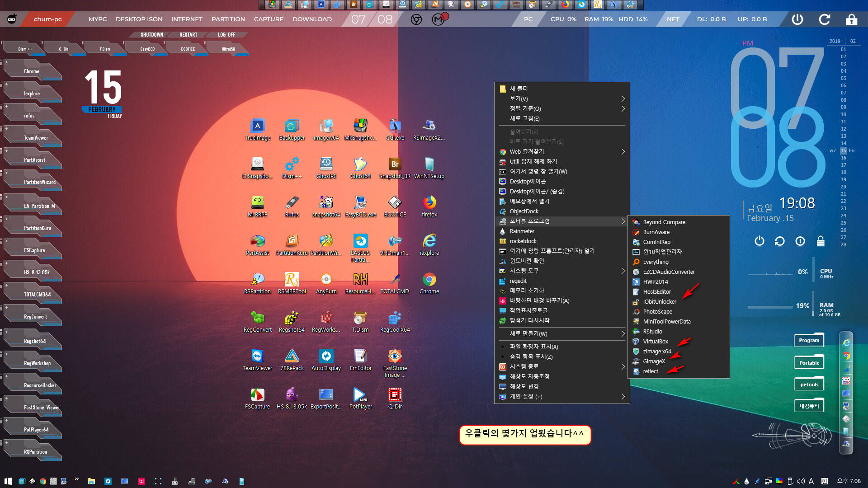Select 새로 고침(E) in context menu
Screen dimensions: 868x488
pos(562,118)
